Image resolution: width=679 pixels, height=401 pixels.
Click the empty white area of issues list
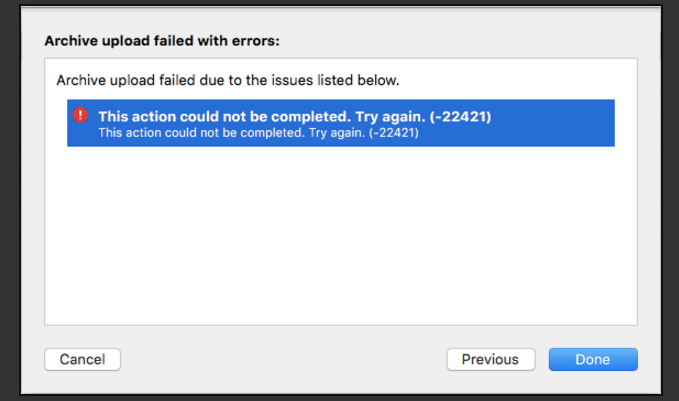pyautogui.click(x=341, y=236)
